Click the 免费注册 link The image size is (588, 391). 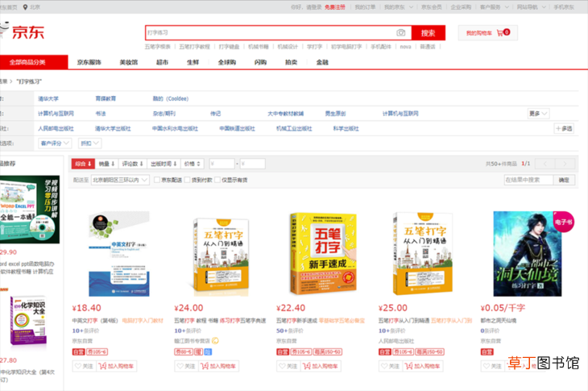pos(335,7)
